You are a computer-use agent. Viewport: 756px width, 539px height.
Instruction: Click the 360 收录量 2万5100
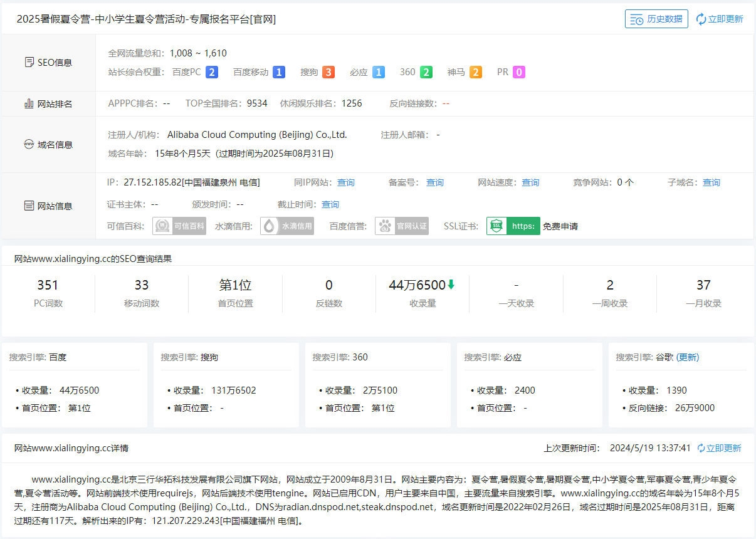click(x=380, y=390)
